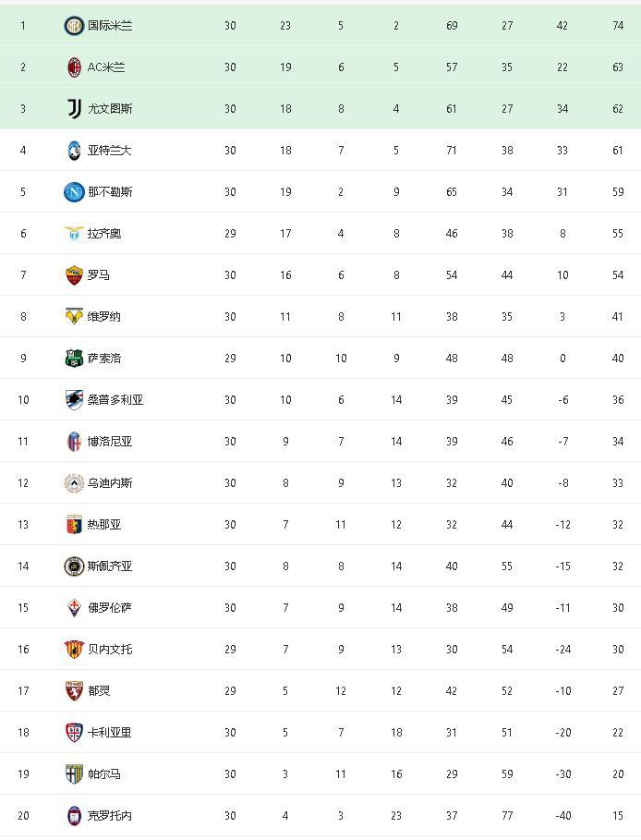641x840 pixels.
Task: Click the Lazio eagle crest icon
Action: (x=74, y=234)
